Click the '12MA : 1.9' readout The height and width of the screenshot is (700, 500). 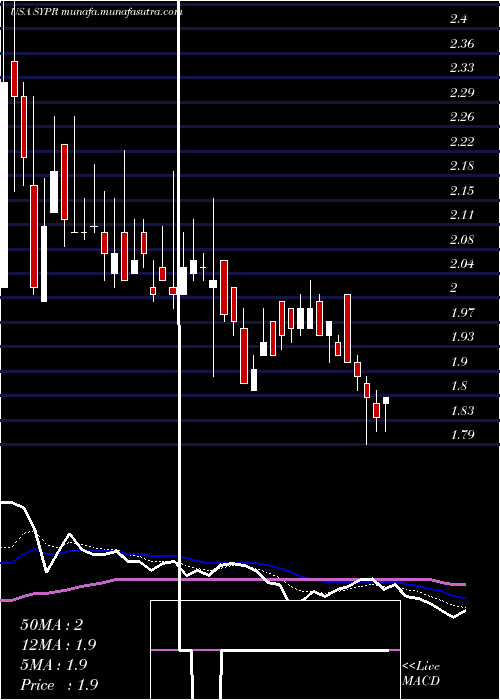(58, 645)
